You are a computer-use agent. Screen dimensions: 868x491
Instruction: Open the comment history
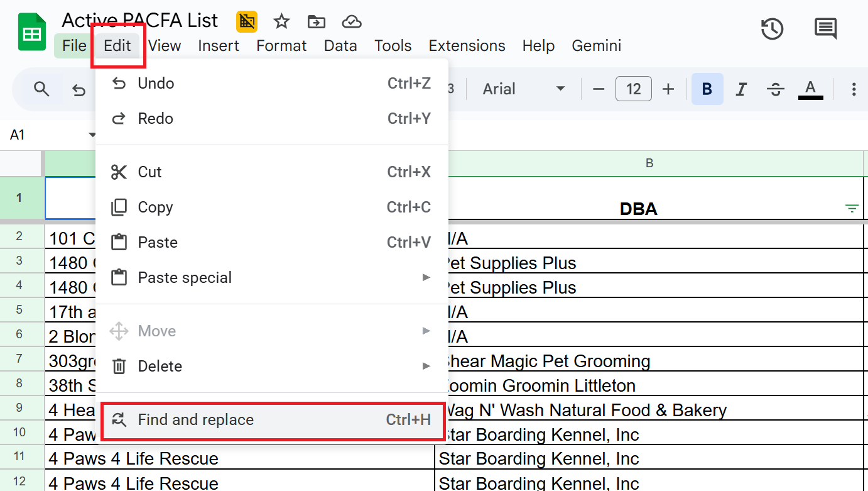point(825,28)
